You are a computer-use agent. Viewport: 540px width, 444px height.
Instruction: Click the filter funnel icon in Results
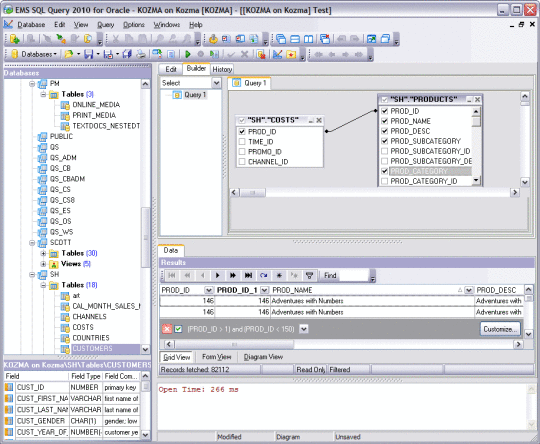click(x=310, y=275)
